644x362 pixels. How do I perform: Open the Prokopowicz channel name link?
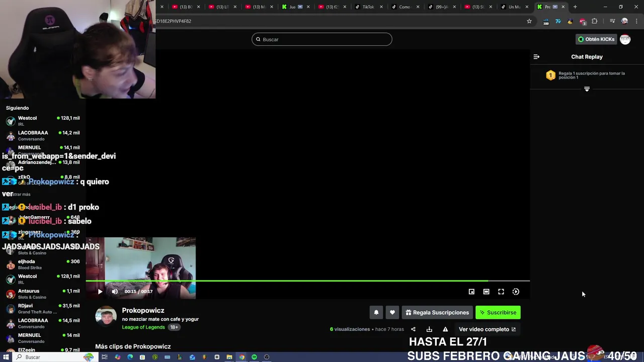click(143, 310)
